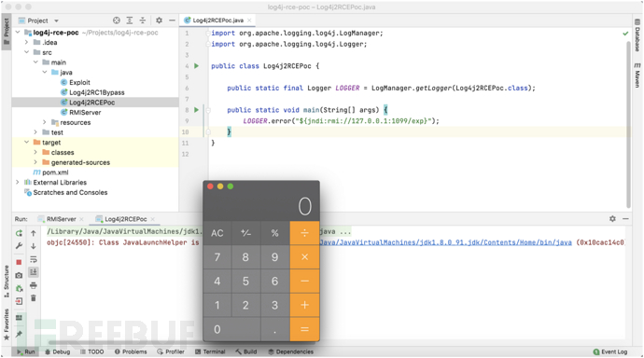
Task: Toggle scroll to end in console
Action: click(34, 272)
